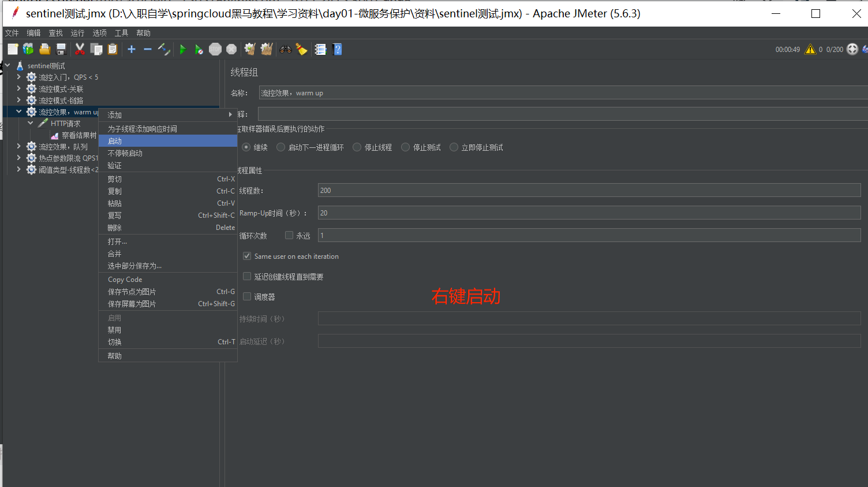Screen dimensions: 868x487
Task: Check the 永远 loop checkbox
Action: coord(289,235)
